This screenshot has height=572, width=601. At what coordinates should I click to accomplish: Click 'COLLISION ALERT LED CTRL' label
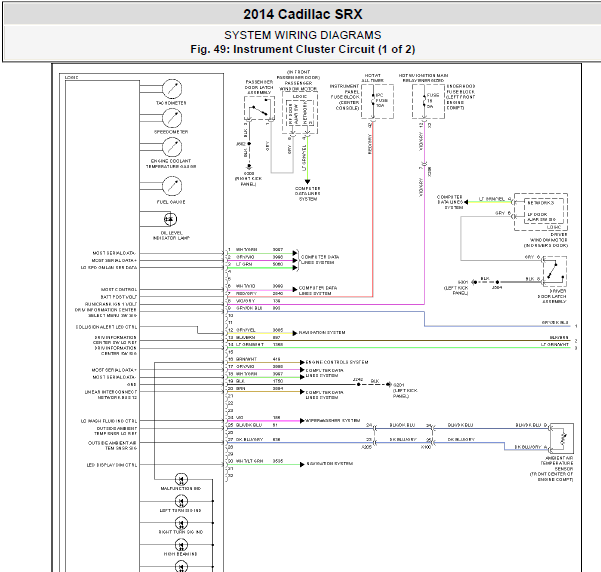(x=106, y=327)
